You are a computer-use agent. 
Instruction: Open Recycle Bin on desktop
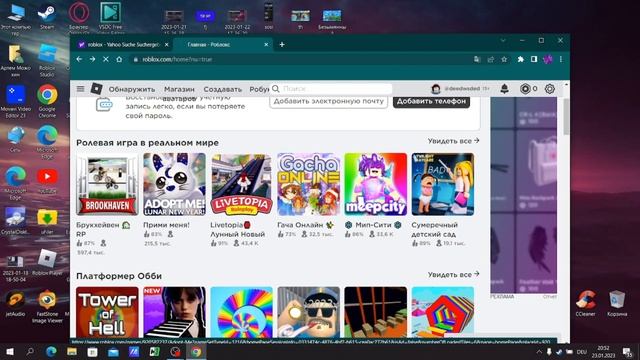pos(617,303)
